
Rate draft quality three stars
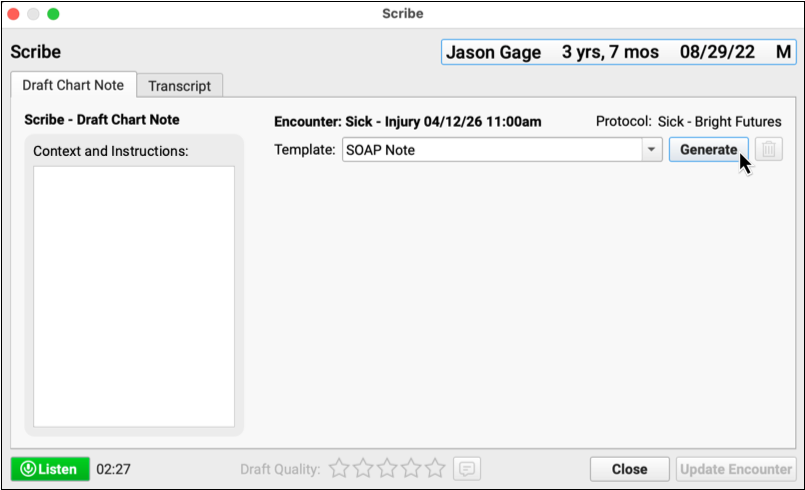click(x=387, y=468)
